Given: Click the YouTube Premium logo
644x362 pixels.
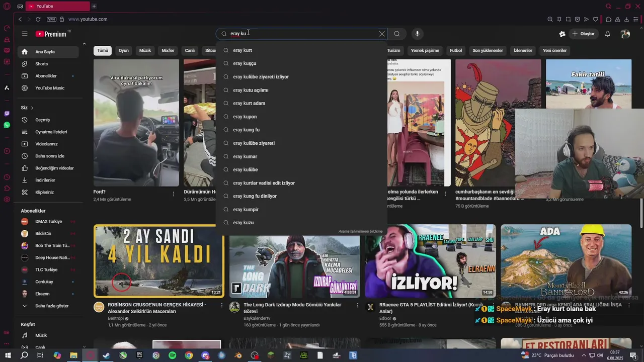Looking at the screenshot, I should (53, 34).
